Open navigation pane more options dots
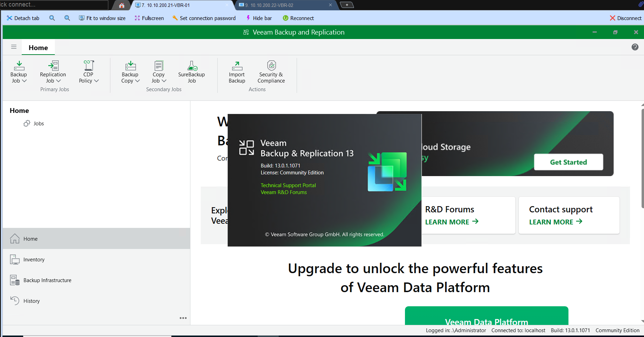This screenshot has height=337, width=644. pos(183,318)
